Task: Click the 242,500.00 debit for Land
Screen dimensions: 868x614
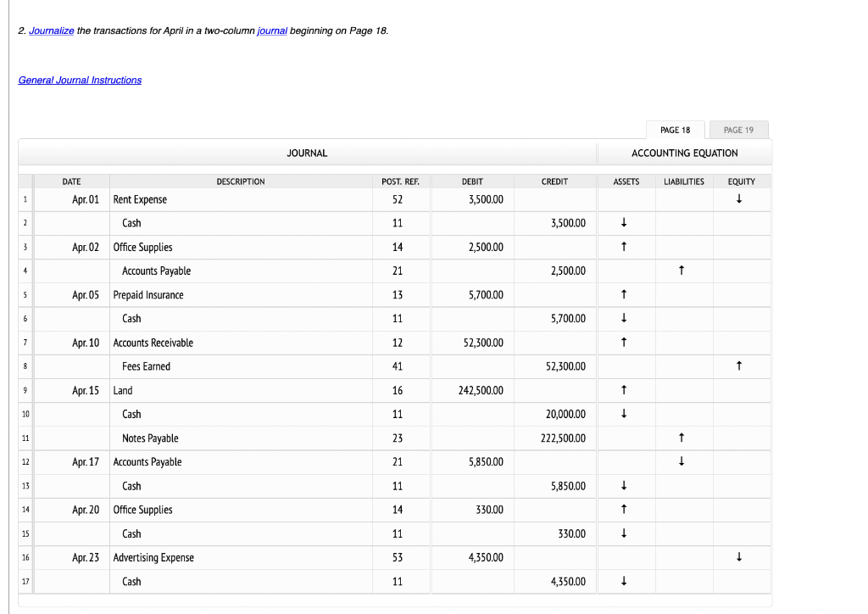Action: click(479, 390)
